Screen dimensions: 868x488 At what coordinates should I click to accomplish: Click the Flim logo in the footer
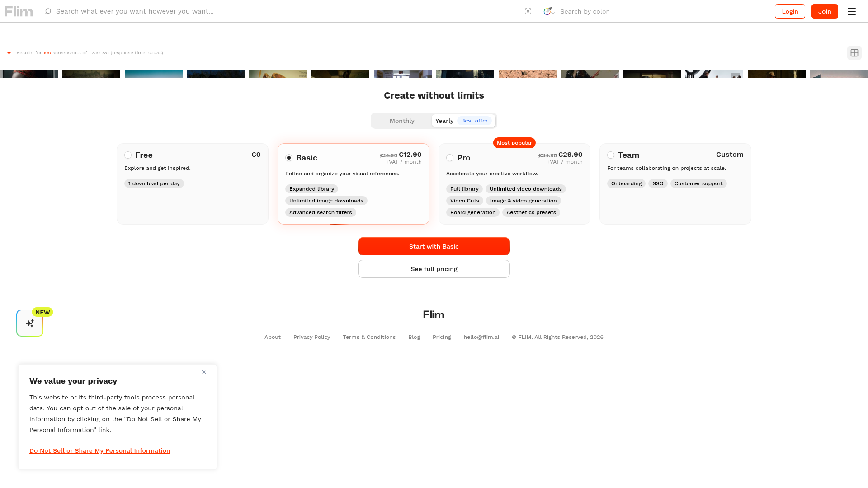click(434, 314)
